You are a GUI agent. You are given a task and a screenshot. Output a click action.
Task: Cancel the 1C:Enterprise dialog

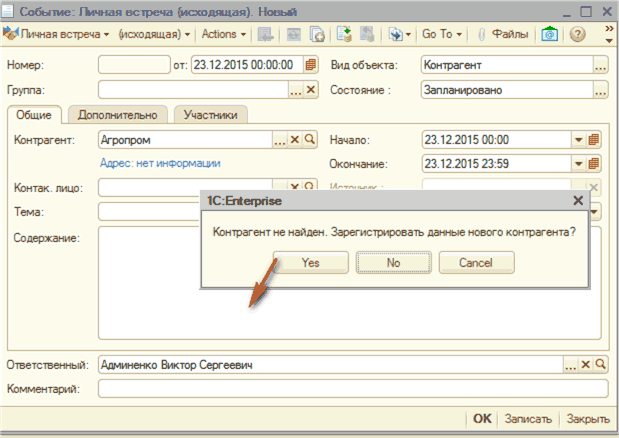tap(476, 262)
